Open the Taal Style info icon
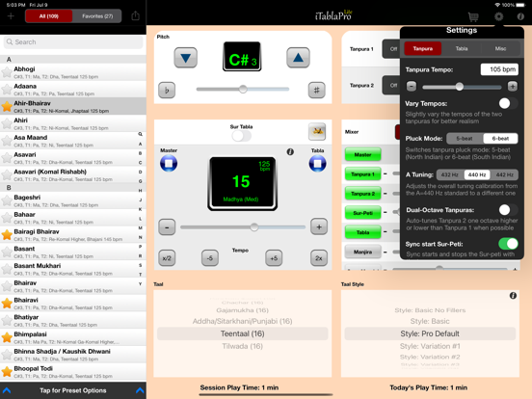 [x=513, y=296]
